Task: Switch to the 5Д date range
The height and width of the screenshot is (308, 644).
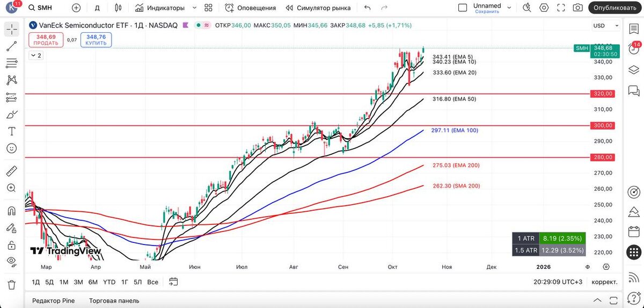Action: [x=49, y=282]
